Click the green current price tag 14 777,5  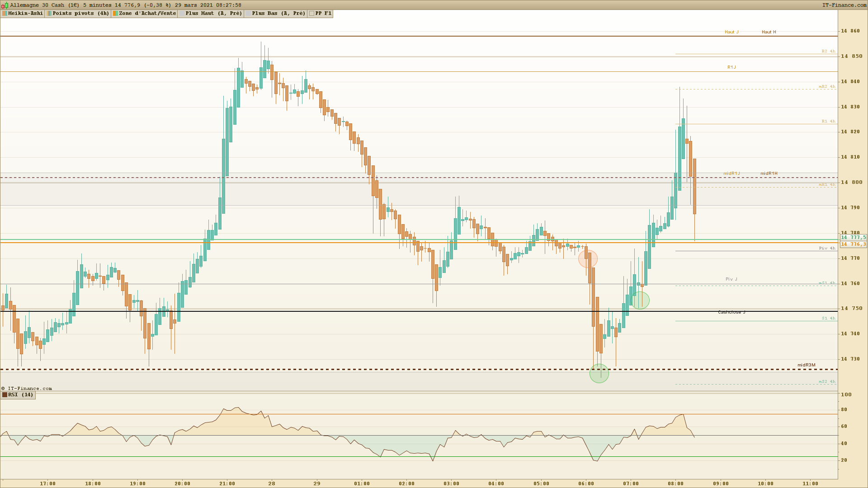853,238
